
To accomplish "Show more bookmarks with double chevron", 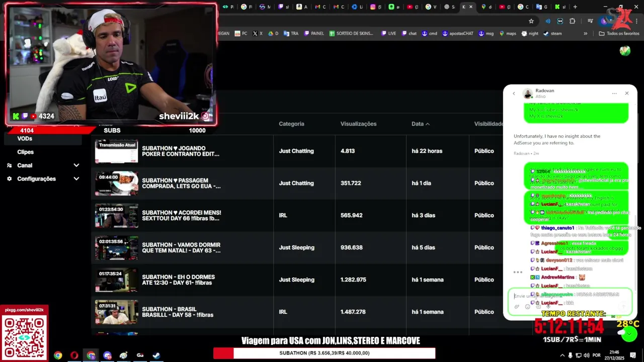I will pos(585,34).
